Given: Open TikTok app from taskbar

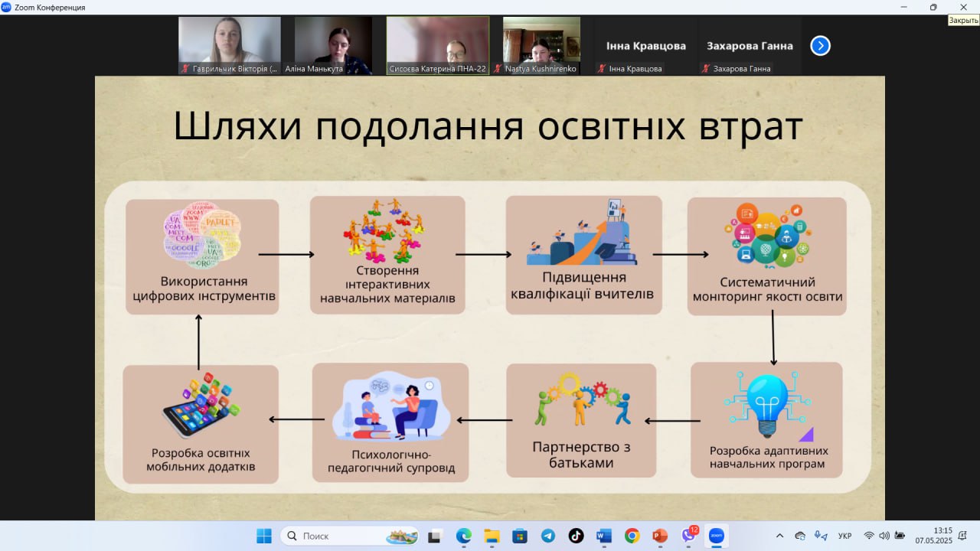Looking at the screenshot, I should (576, 536).
